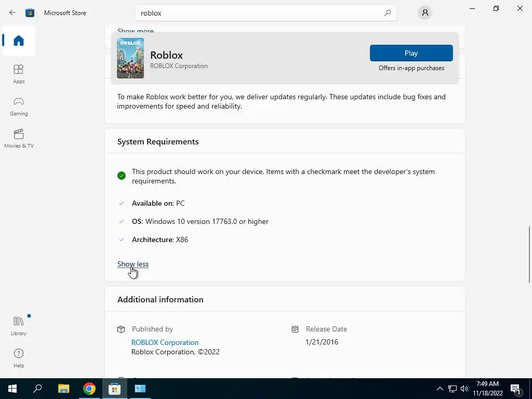
Task: Open the user account profile icon
Action: tap(425, 13)
